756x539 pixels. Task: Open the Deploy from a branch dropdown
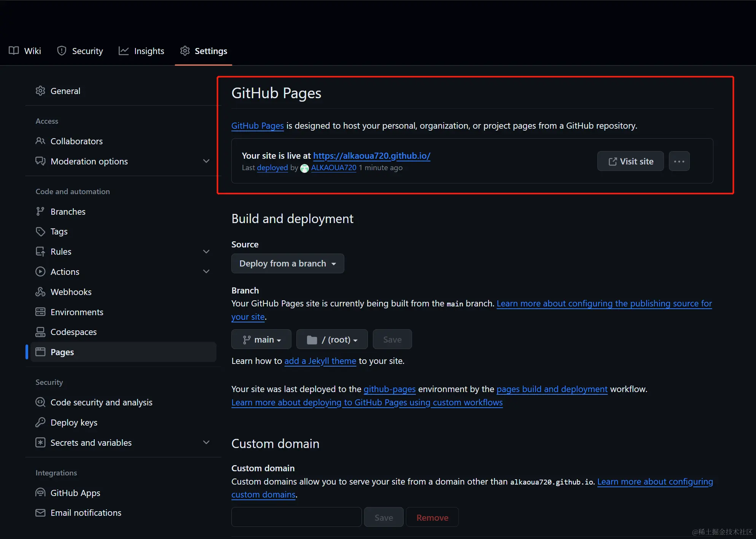tap(288, 263)
